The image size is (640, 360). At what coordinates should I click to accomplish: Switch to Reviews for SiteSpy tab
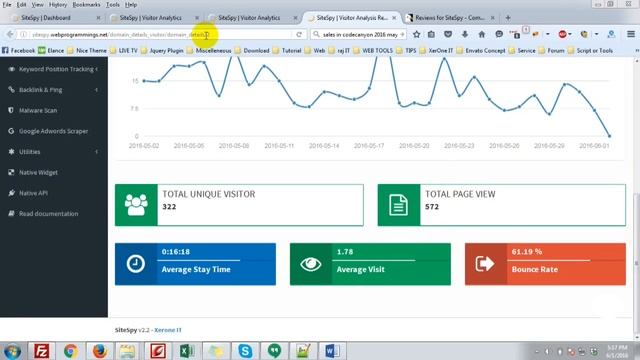[x=450, y=18]
